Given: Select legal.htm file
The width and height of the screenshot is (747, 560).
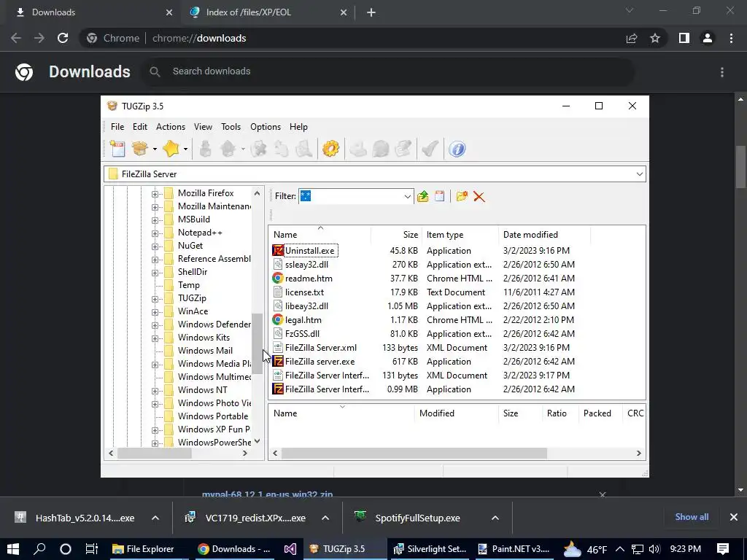Looking at the screenshot, I should [x=303, y=319].
